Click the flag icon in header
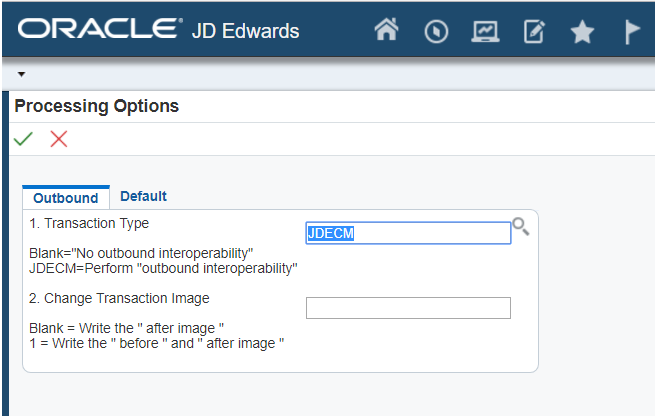The height and width of the screenshot is (416, 656). 632,32
